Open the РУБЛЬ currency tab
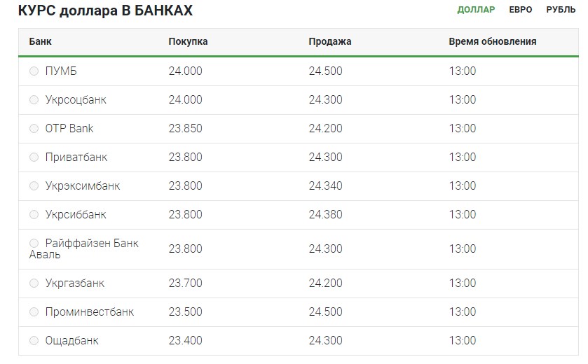The height and width of the screenshot is (364, 588). [561, 10]
